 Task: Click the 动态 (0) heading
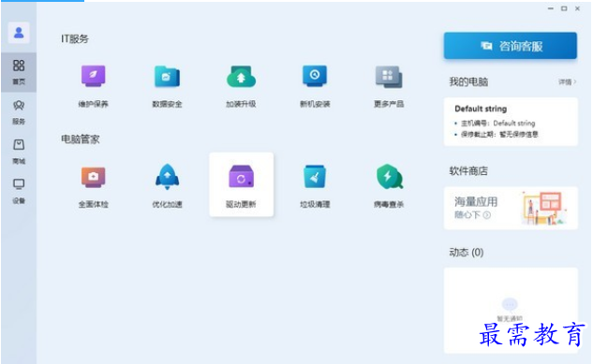(x=466, y=253)
